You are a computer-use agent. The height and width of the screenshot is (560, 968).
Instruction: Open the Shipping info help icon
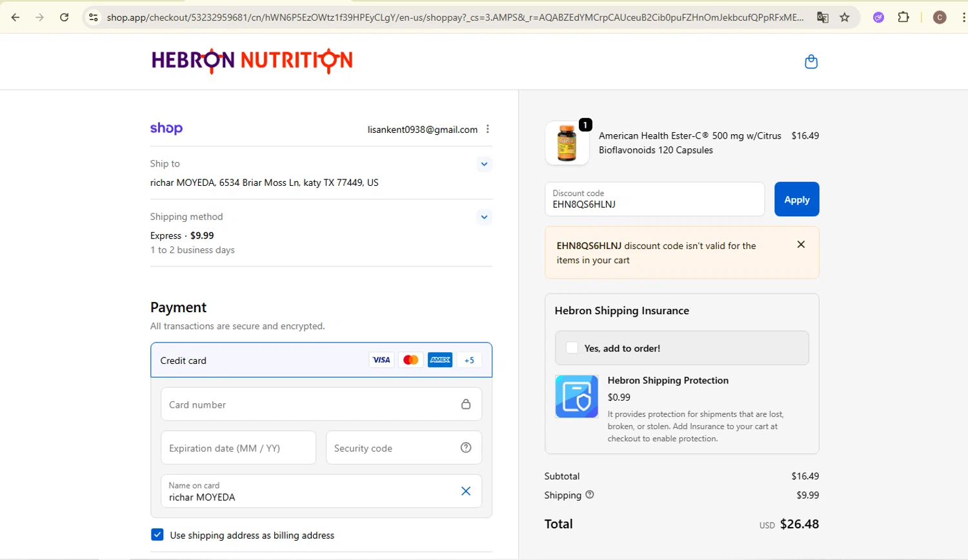point(589,495)
